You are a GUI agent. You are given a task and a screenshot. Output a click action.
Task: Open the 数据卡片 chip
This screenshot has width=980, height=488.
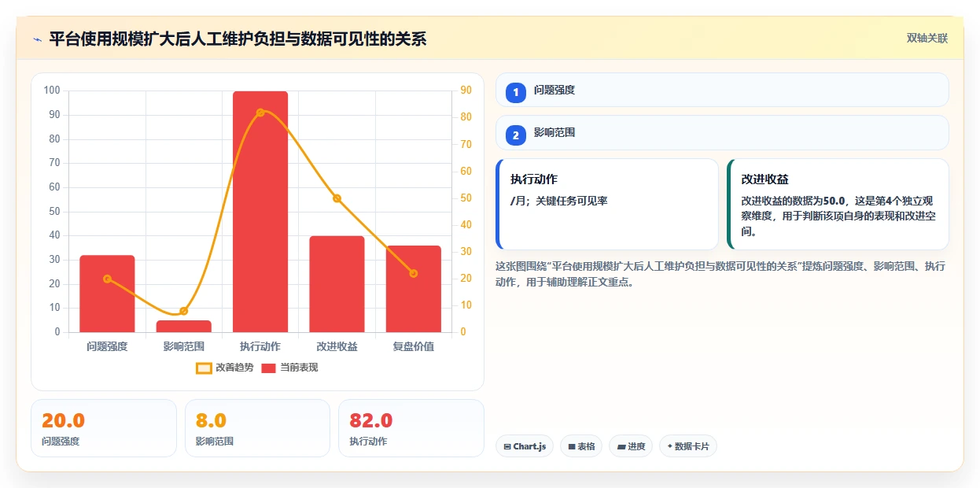688,446
